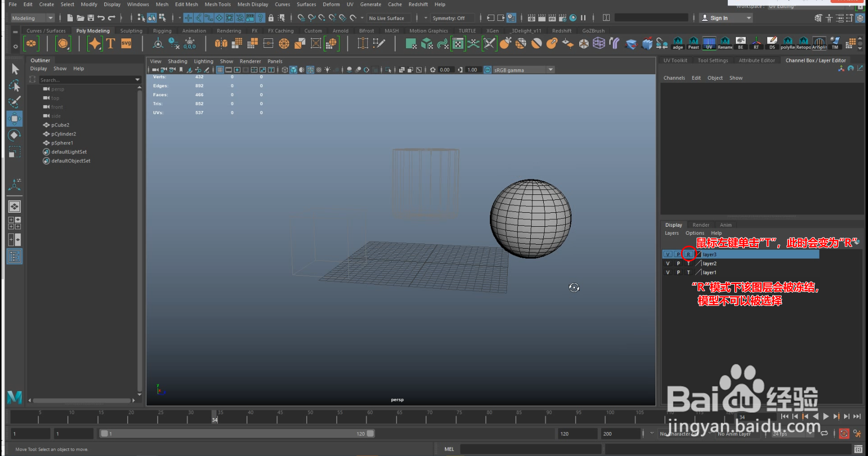Toggle visibility V of layer1
Image resolution: width=868 pixels, height=456 pixels.
667,272
